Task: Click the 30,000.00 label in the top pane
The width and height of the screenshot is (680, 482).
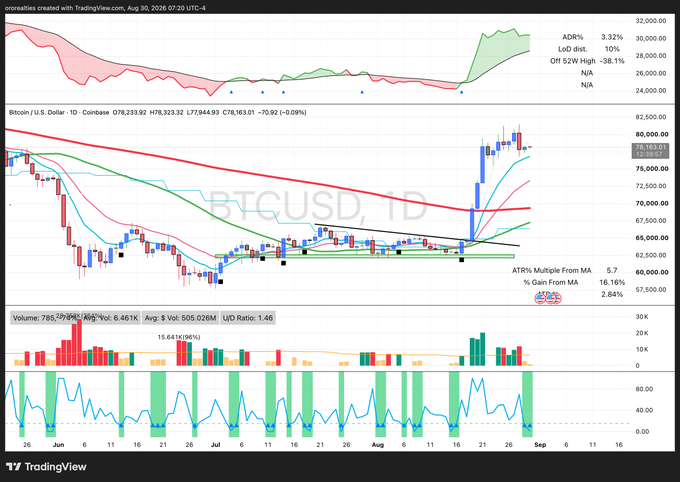Action: [x=651, y=38]
